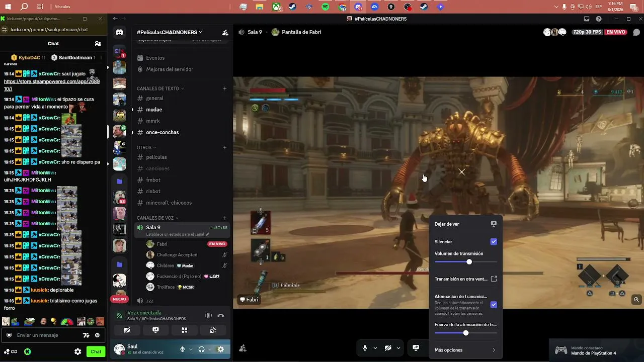Viewport: 644px width, 362px height.
Task: Share screen from stream bottom bar
Action: click(x=416, y=348)
